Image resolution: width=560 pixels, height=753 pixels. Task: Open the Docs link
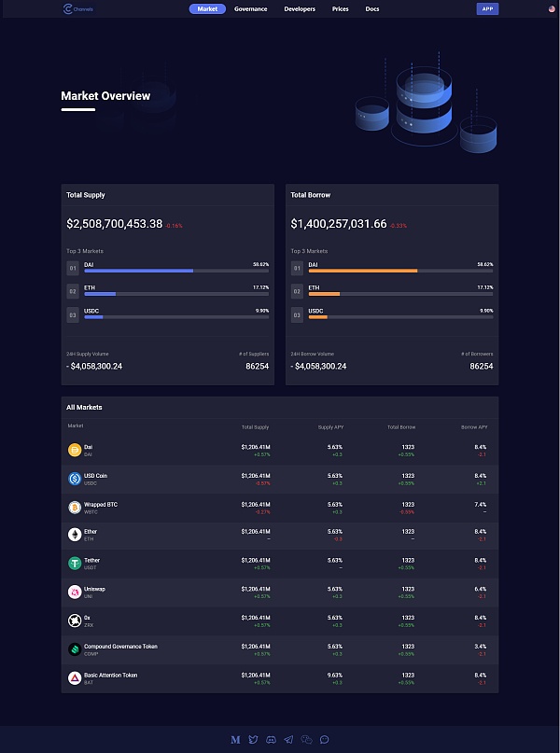pyautogui.click(x=371, y=8)
